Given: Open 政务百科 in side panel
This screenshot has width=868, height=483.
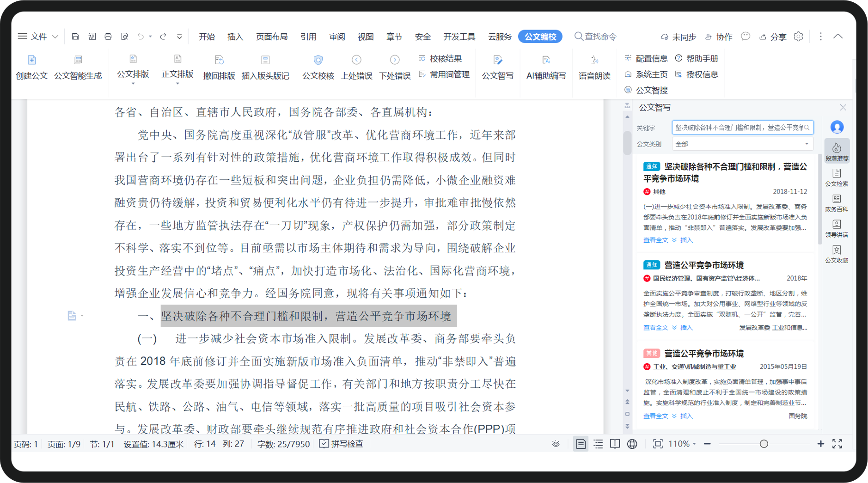Looking at the screenshot, I should (837, 203).
